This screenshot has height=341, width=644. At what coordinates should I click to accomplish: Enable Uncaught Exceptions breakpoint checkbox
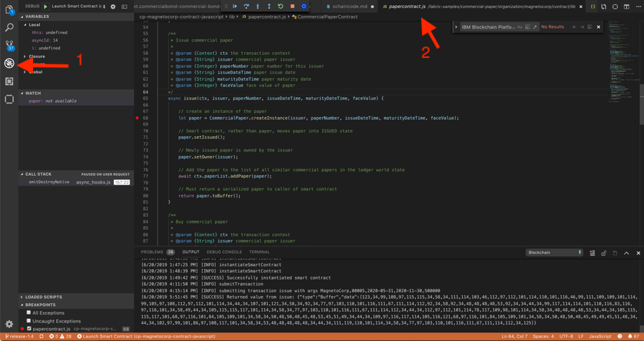pos(28,321)
